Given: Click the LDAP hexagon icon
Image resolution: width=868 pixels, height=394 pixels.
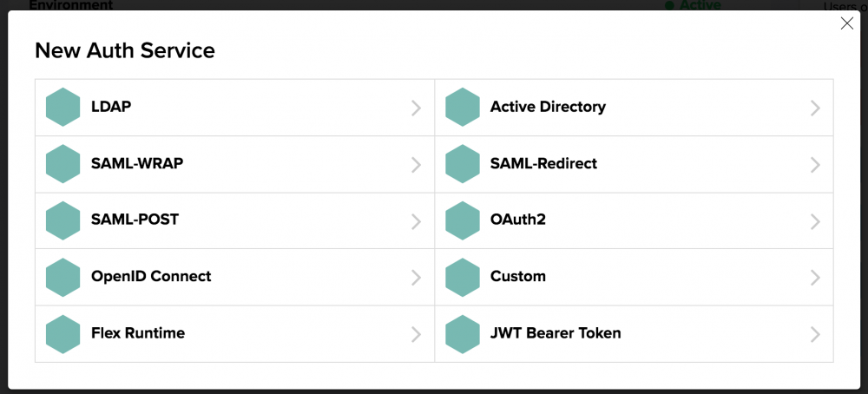Looking at the screenshot, I should pyautogui.click(x=62, y=108).
